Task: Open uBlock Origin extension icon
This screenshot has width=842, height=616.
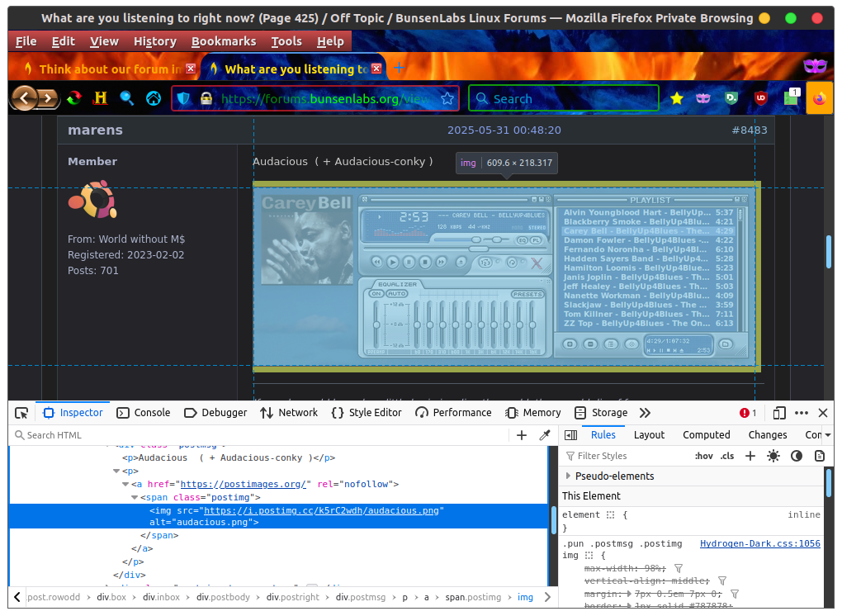Action: click(760, 98)
